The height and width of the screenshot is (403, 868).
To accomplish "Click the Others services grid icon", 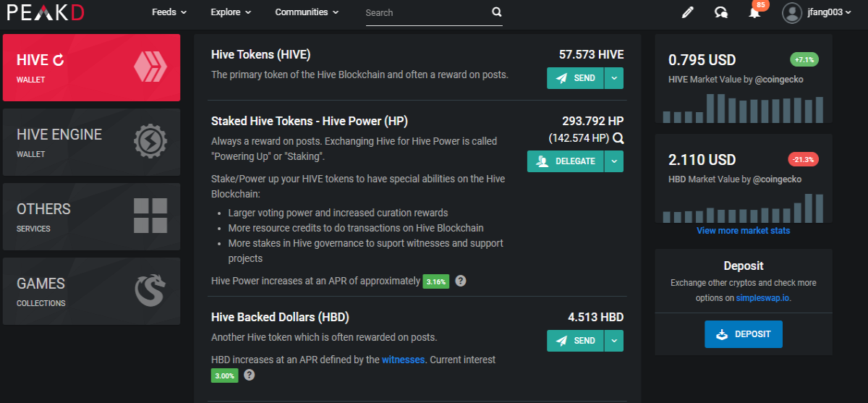I will 150,216.
